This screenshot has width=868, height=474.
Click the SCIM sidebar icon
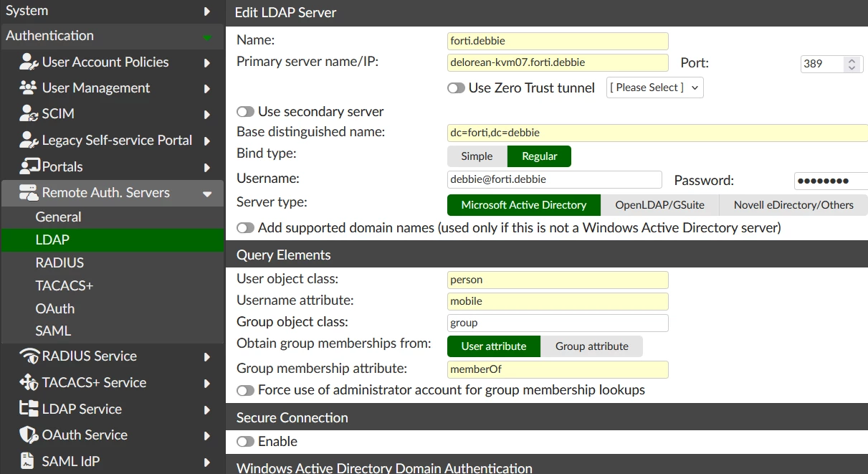[29, 113]
